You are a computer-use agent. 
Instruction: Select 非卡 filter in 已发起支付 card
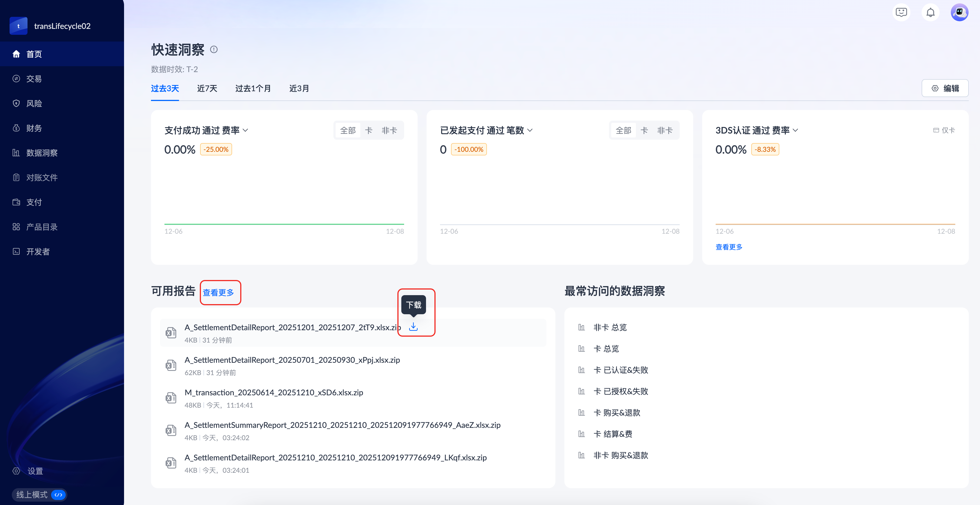click(x=665, y=130)
